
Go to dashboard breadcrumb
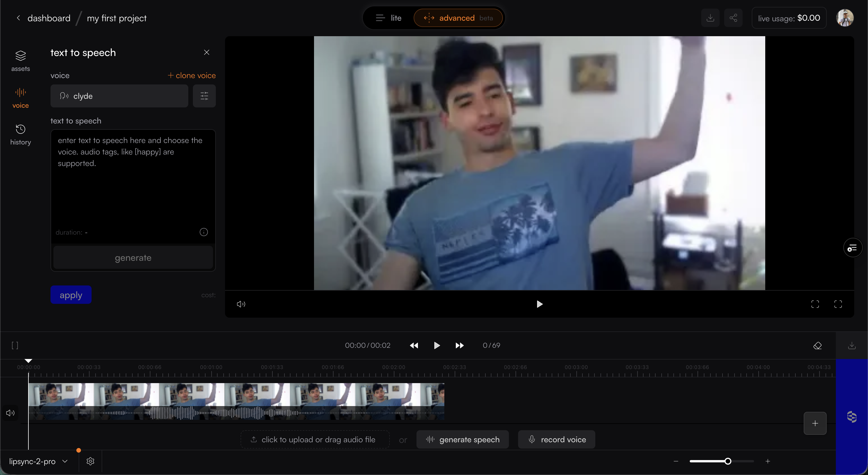click(49, 18)
